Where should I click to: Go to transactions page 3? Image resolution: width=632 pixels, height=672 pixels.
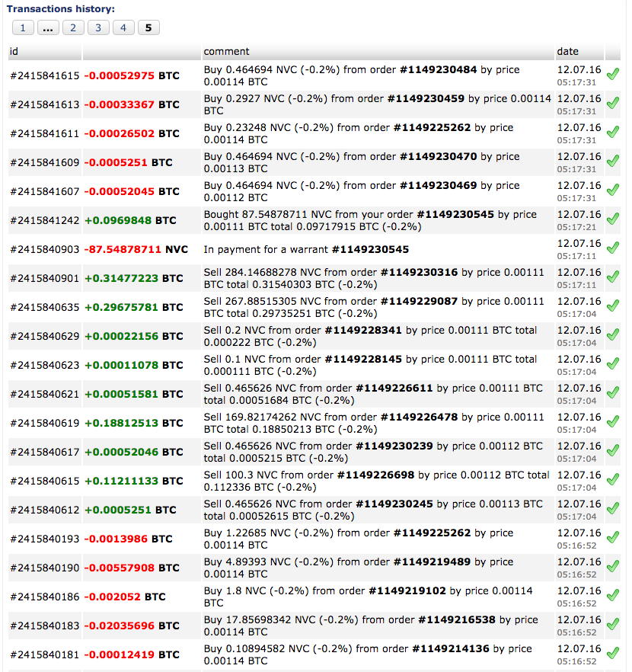coord(98,28)
